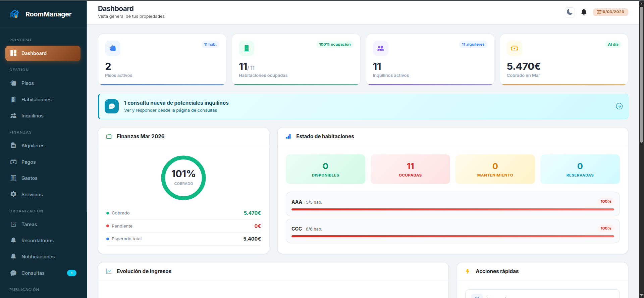Open Consultas with the 1 badge
Viewport: 644px width, 298px height.
click(33, 273)
